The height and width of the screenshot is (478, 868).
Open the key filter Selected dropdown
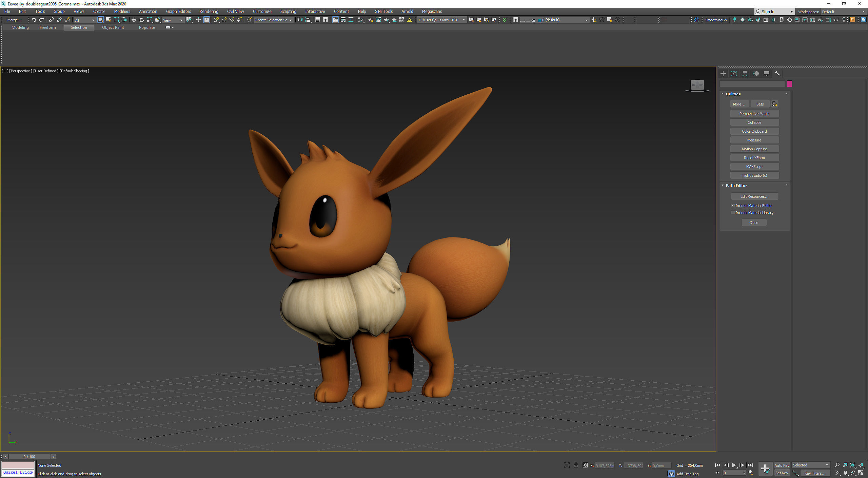[x=810, y=465]
